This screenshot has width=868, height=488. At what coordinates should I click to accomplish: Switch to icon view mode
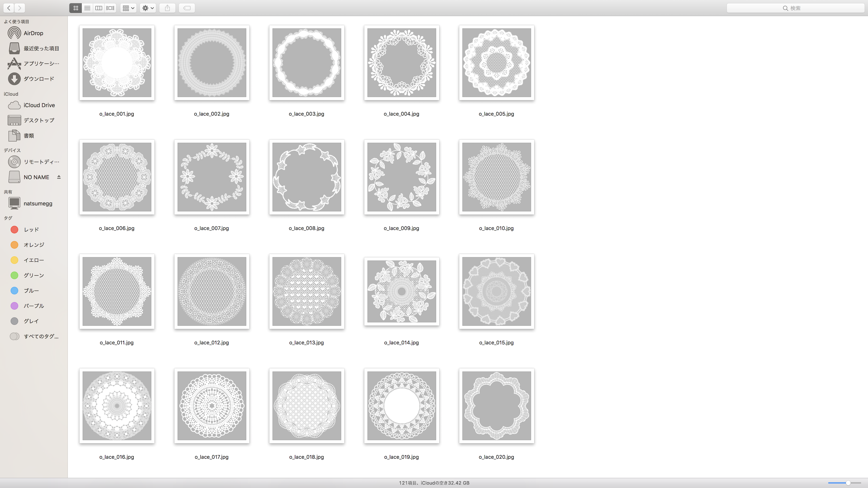click(x=75, y=8)
